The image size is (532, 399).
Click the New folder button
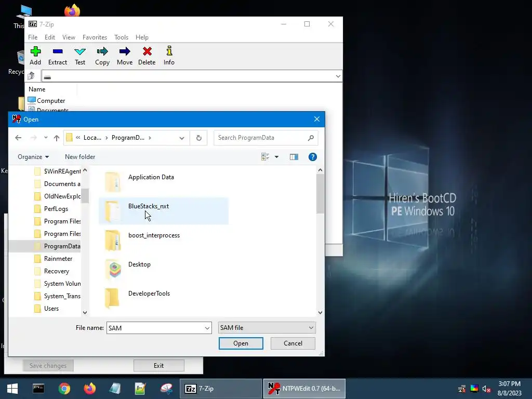pos(80,157)
